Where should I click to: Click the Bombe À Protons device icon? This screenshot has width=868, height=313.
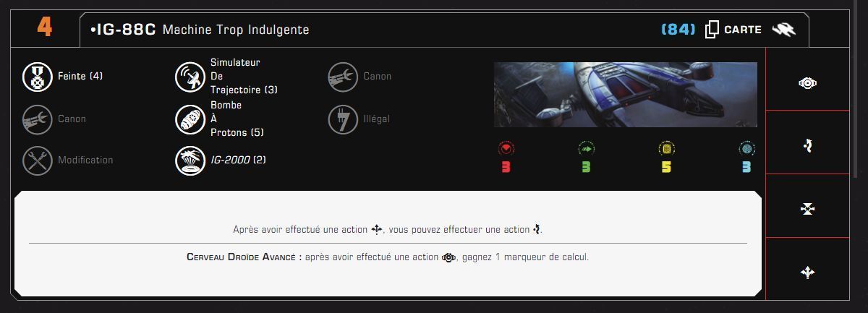(x=190, y=119)
